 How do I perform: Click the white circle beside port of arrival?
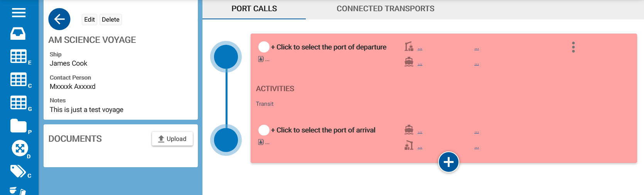(x=264, y=130)
